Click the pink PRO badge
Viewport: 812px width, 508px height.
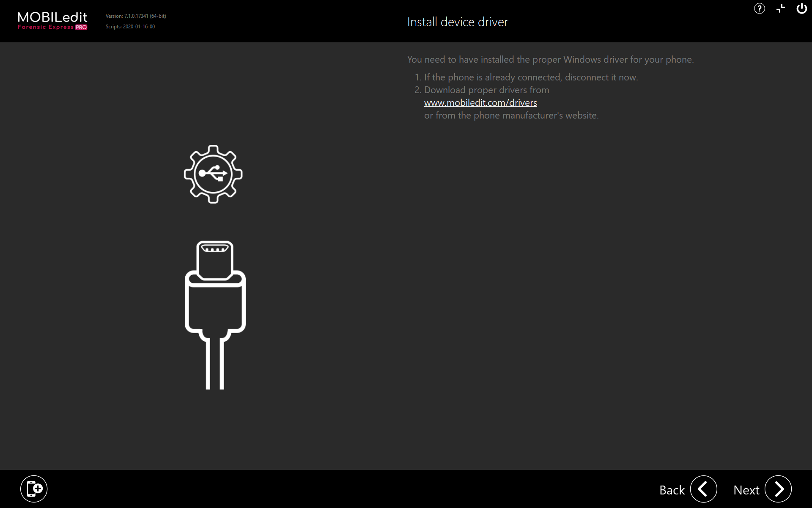click(81, 28)
